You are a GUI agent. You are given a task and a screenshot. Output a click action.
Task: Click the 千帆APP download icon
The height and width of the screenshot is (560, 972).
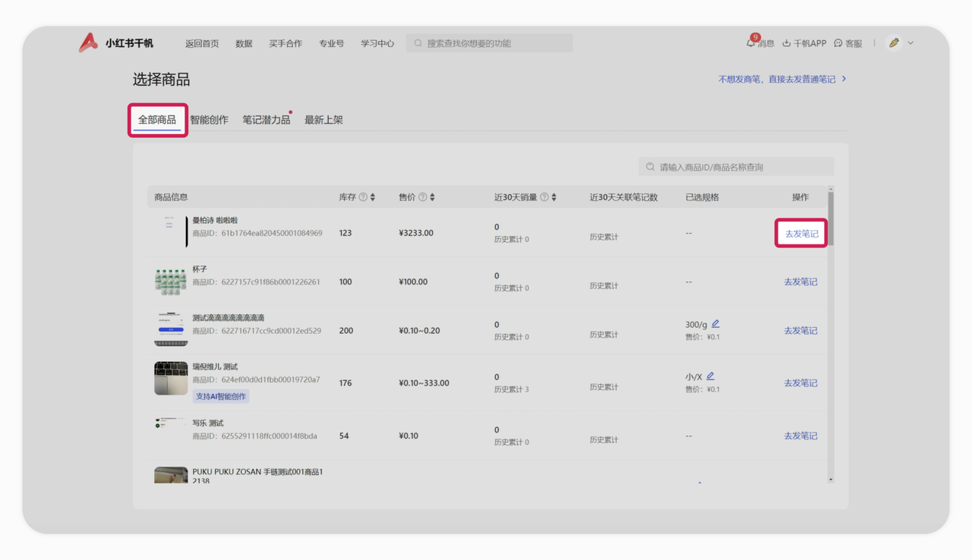point(787,43)
